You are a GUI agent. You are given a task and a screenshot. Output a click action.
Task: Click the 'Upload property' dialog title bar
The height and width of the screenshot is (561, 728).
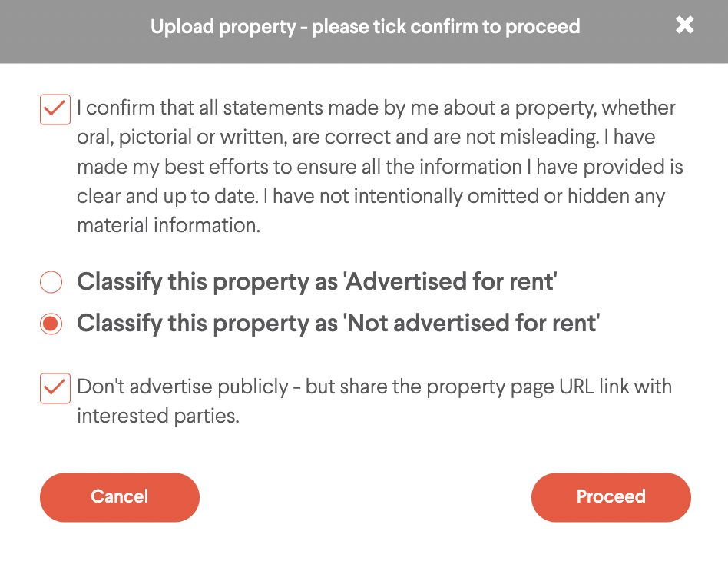point(364,32)
